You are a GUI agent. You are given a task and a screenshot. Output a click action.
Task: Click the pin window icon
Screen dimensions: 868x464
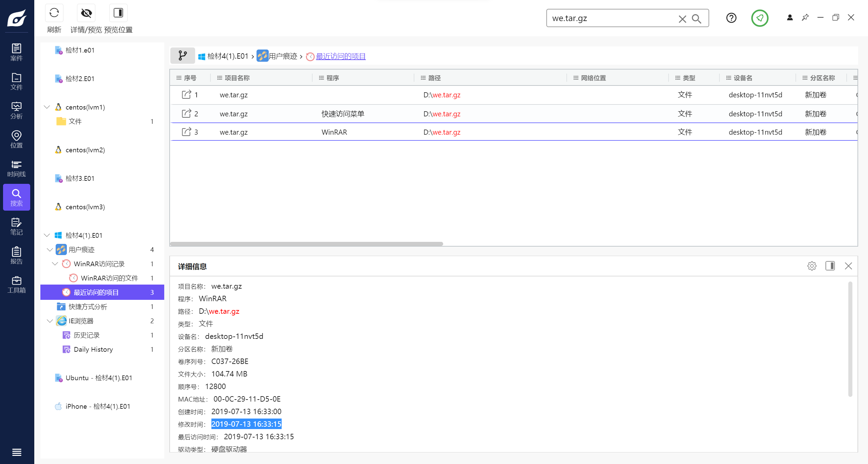pyautogui.click(x=805, y=18)
